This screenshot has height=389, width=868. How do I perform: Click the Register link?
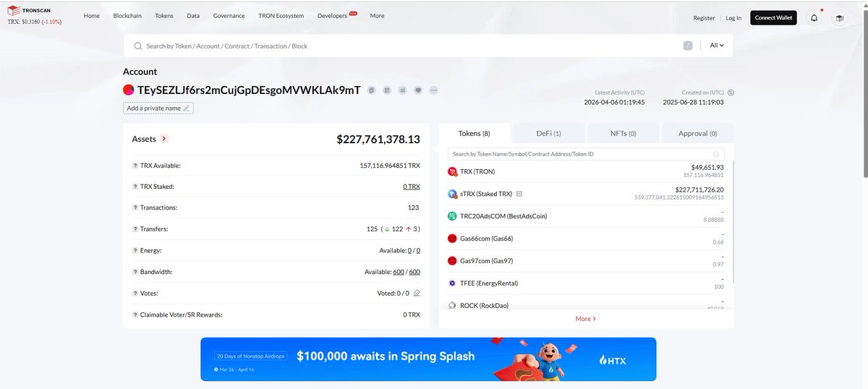pos(704,18)
